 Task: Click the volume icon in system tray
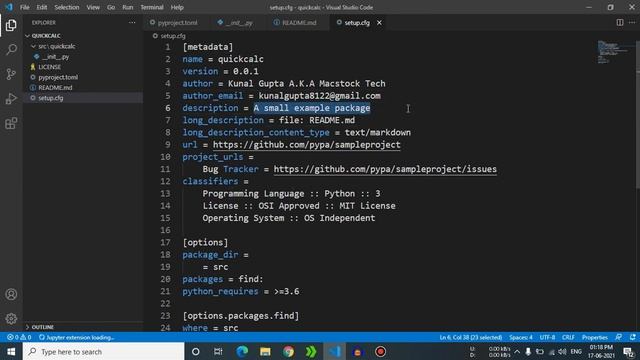[562, 351]
